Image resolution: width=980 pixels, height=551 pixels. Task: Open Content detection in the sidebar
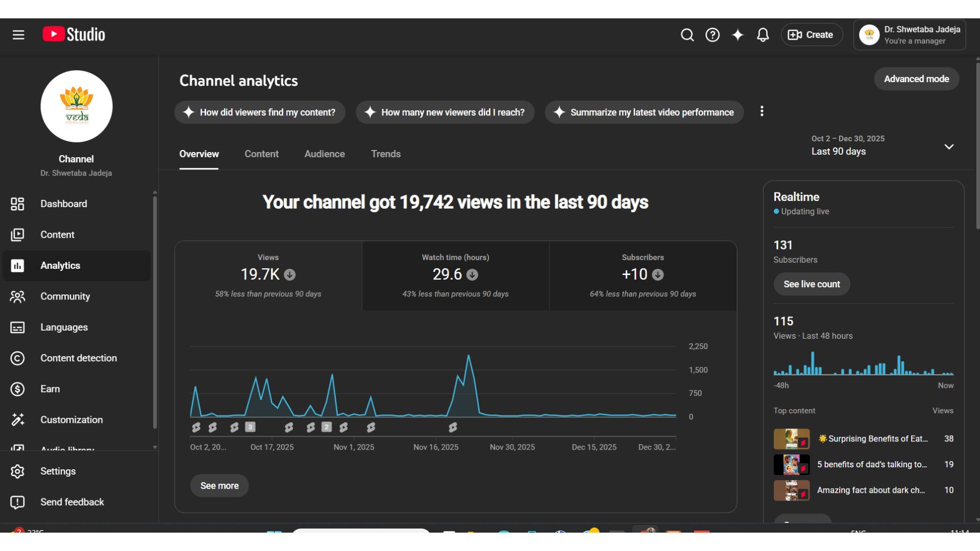(x=78, y=358)
